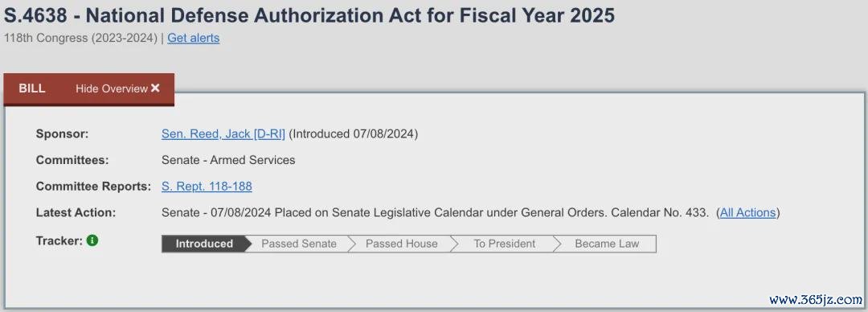868x312 pixels.
Task: Click the Senate - Armed Services committee text
Action: point(228,160)
